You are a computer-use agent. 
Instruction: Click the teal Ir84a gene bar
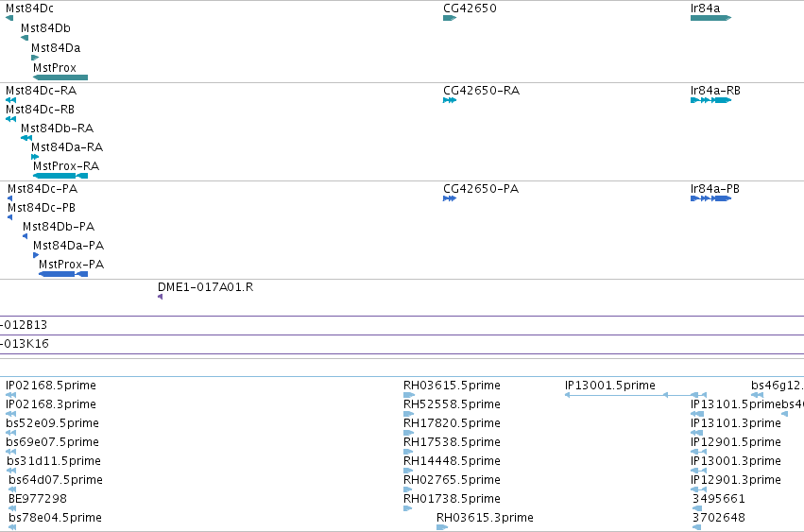click(x=710, y=18)
